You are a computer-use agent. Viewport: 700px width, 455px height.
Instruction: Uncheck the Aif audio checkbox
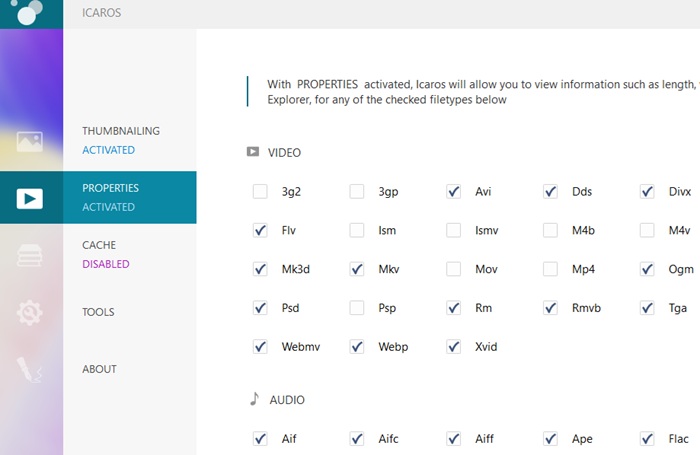tap(260, 439)
